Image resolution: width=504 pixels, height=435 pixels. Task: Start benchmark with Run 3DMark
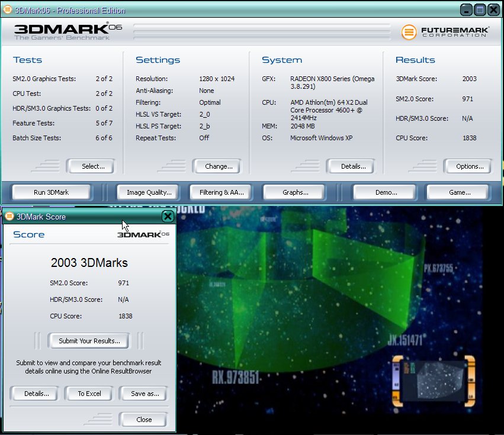click(x=52, y=192)
